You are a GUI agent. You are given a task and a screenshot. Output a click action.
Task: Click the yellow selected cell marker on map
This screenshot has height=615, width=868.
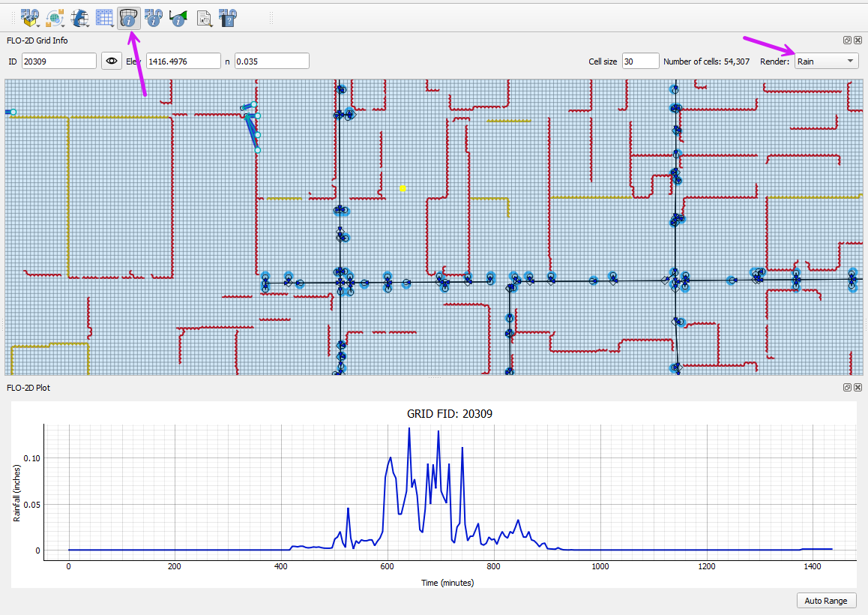[403, 188]
